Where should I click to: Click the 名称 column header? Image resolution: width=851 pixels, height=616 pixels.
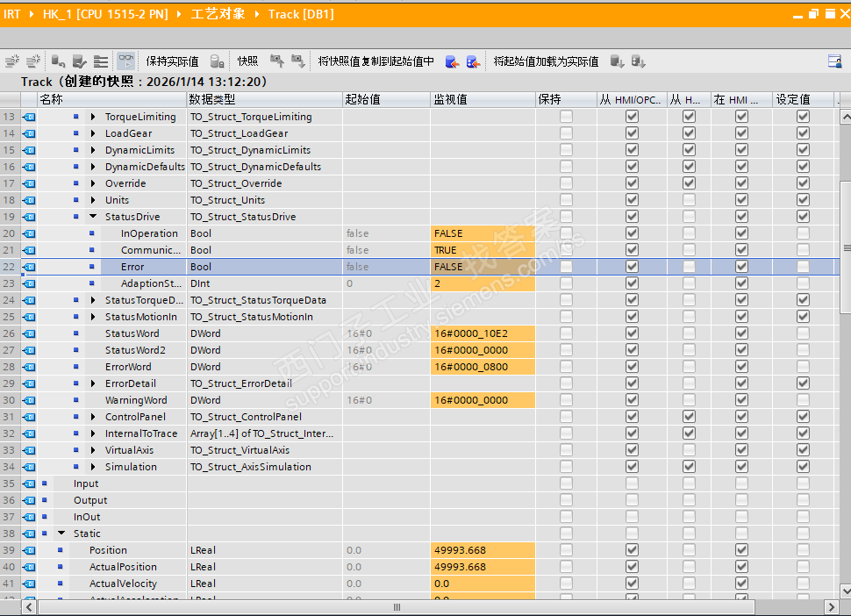point(111,99)
